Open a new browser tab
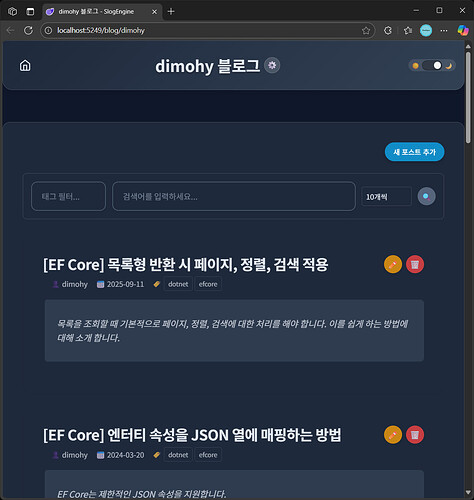 [171, 11]
